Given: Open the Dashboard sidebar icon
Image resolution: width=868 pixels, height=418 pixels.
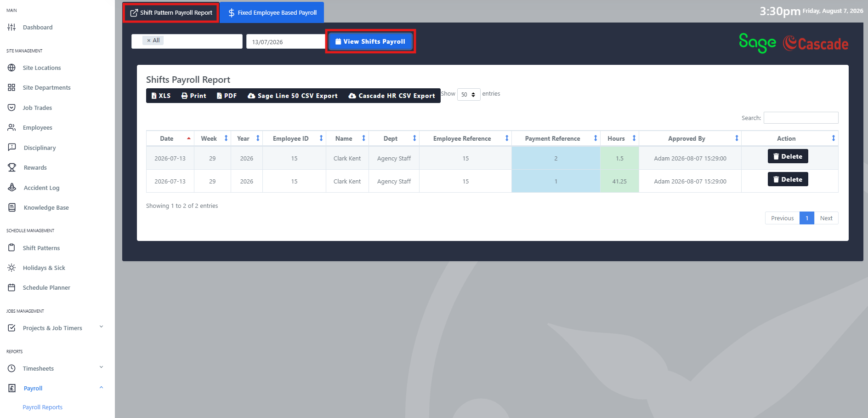Looking at the screenshot, I should click(11, 27).
